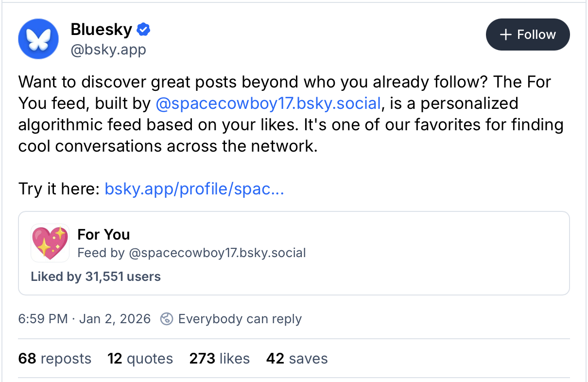Click the blue verified checkmark badge
Image resolution: width=588 pixels, height=382 pixels.
coord(143,30)
